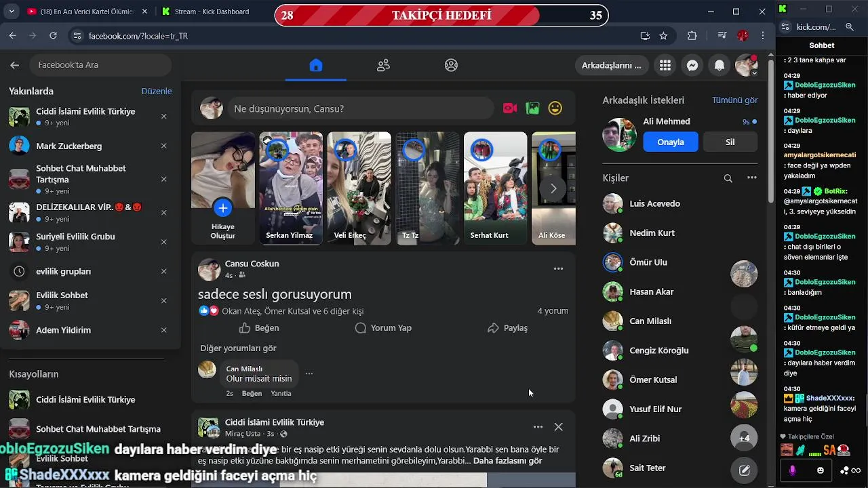
Task: Delete Ali Mehmed's request with Sil
Action: [730, 142]
